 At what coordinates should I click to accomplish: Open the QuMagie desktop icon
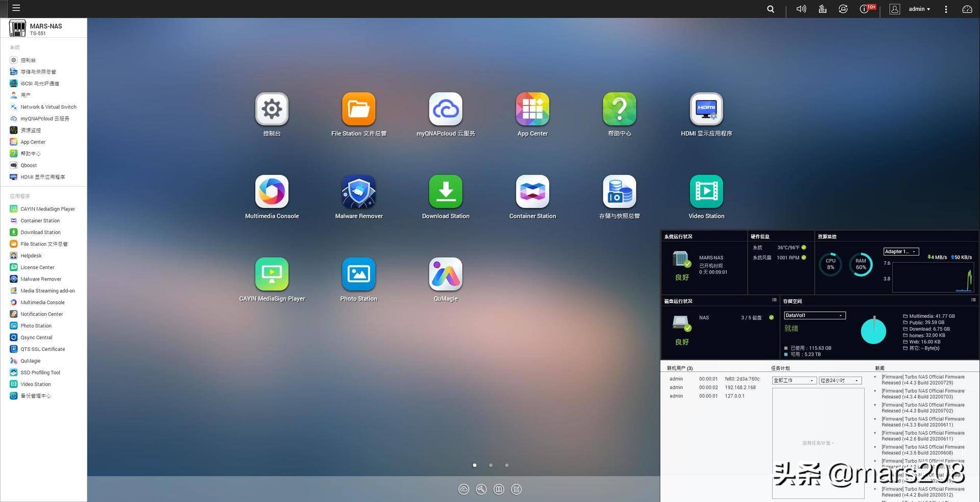446,275
